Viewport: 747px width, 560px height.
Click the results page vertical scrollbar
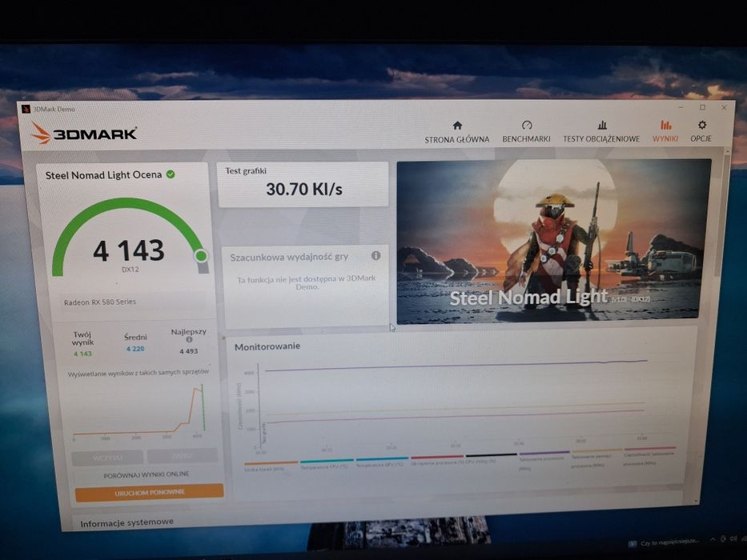tap(722, 214)
